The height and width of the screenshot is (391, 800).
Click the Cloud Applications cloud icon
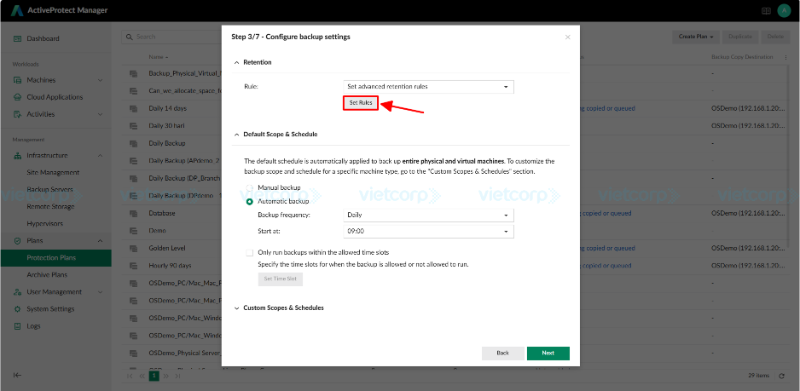[17, 97]
